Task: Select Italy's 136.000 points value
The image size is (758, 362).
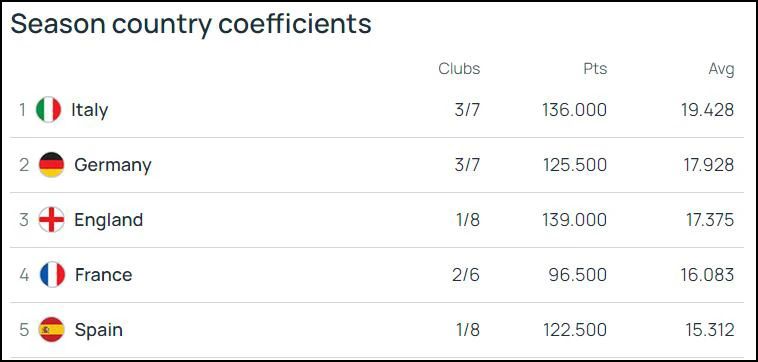Action: [x=574, y=110]
